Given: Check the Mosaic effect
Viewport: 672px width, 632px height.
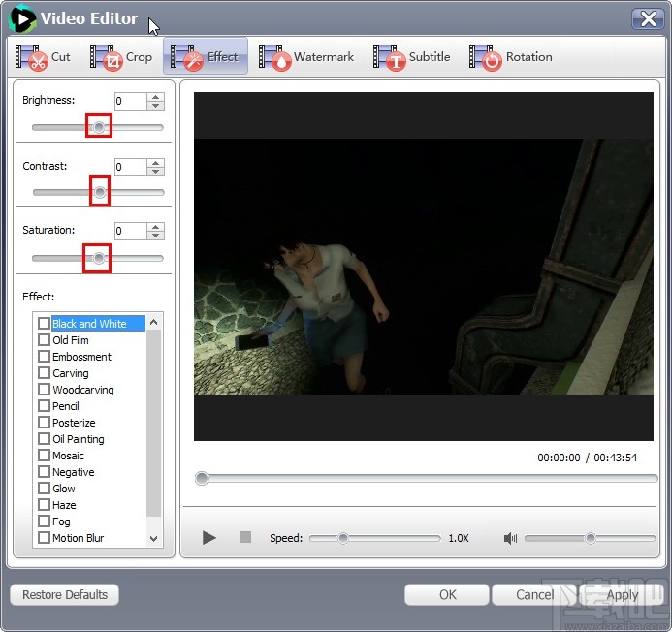Looking at the screenshot, I should click(x=44, y=455).
